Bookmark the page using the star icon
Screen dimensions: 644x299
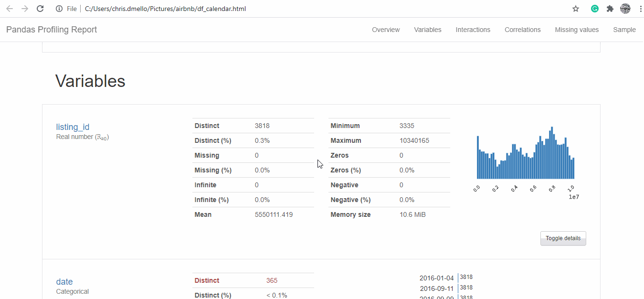tap(575, 9)
